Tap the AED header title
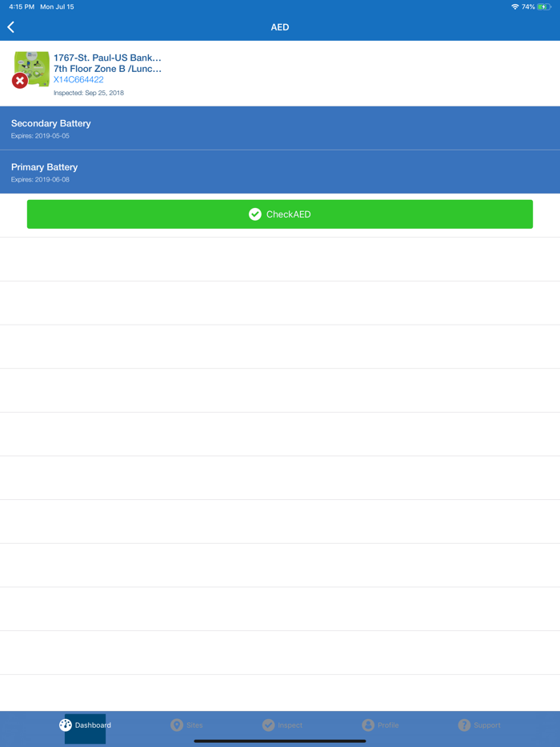This screenshot has height=747, width=560. [280, 27]
